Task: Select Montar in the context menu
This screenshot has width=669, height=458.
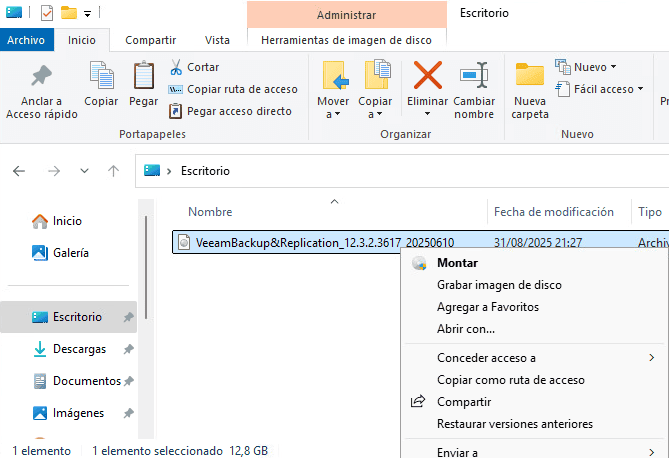Action: [457, 263]
